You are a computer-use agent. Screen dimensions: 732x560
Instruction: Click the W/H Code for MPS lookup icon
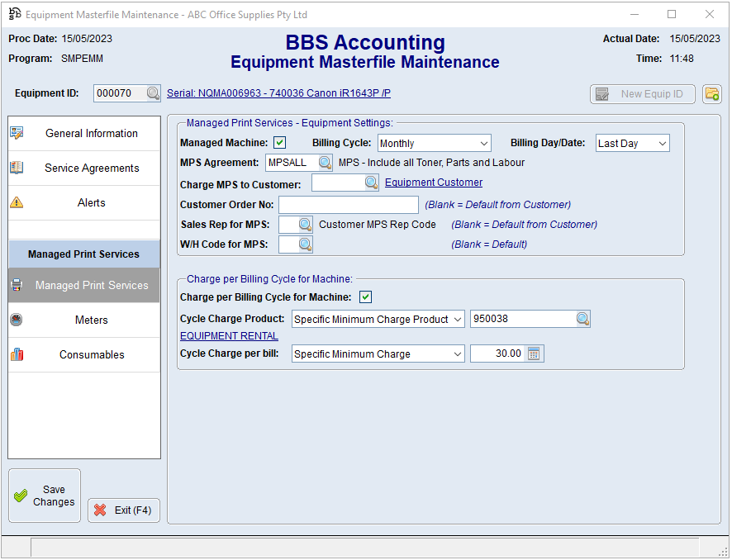click(305, 244)
